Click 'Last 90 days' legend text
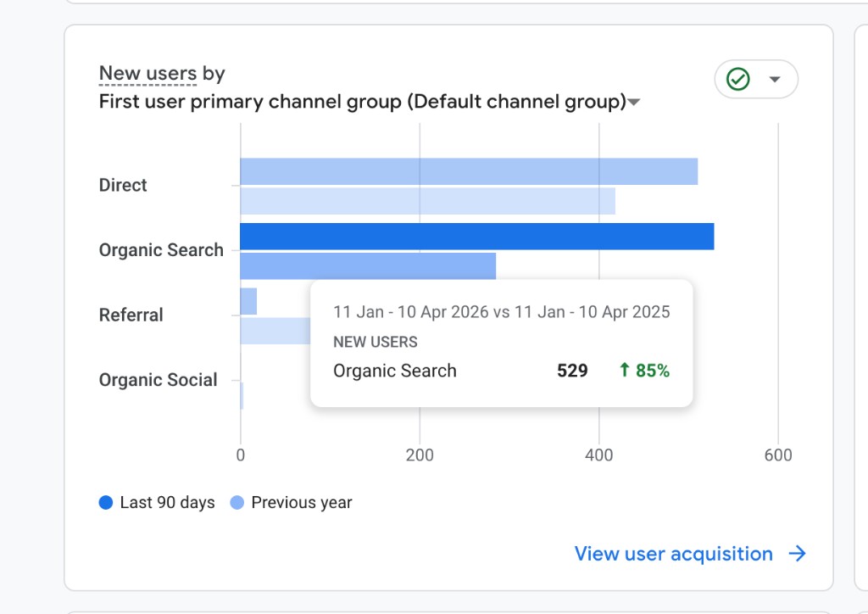The image size is (868, 614). click(167, 502)
